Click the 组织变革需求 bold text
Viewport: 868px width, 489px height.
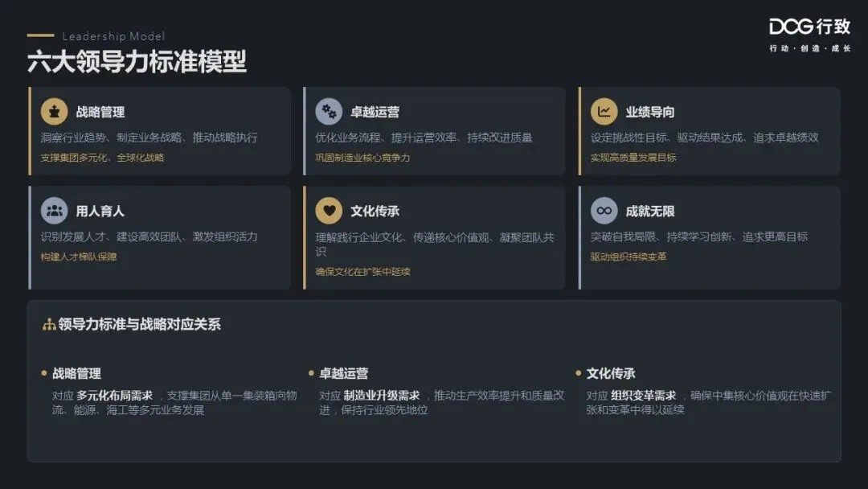pyautogui.click(x=643, y=396)
